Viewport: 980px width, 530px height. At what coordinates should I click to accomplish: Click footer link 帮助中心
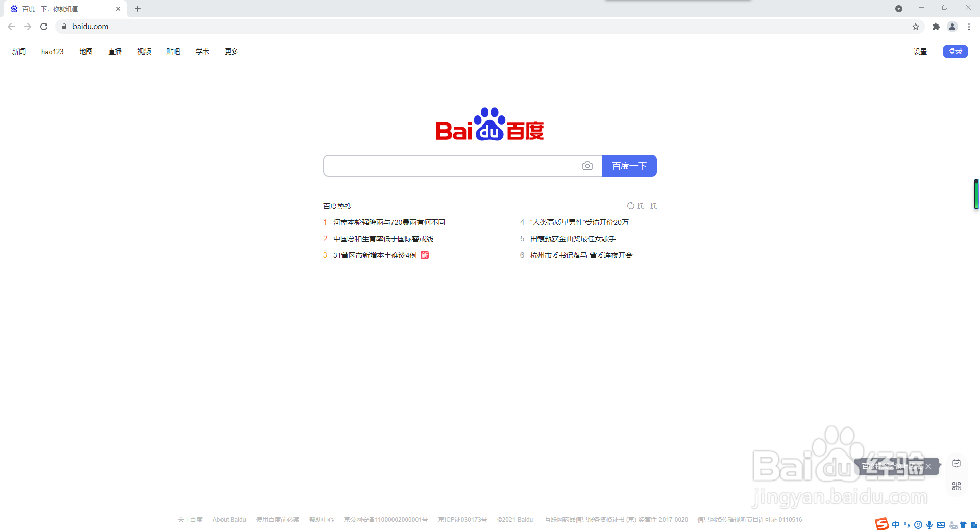(x=322, y=520)
